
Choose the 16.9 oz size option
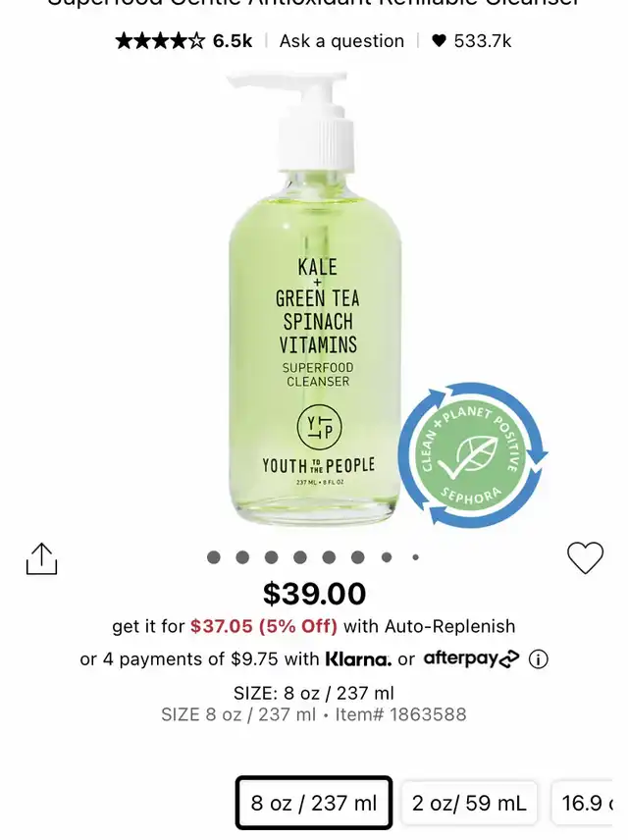tap(582, 803)
